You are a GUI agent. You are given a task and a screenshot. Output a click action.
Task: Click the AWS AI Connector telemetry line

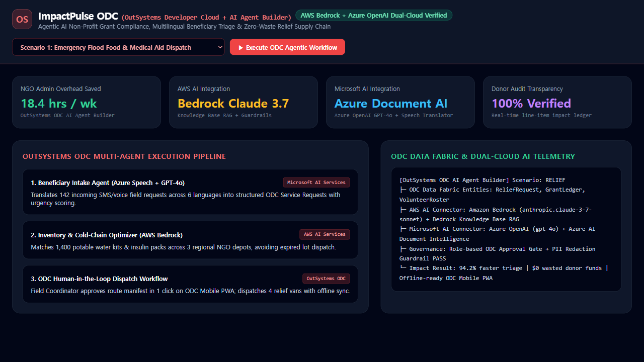pyautogui.click(x=495, y=214)
